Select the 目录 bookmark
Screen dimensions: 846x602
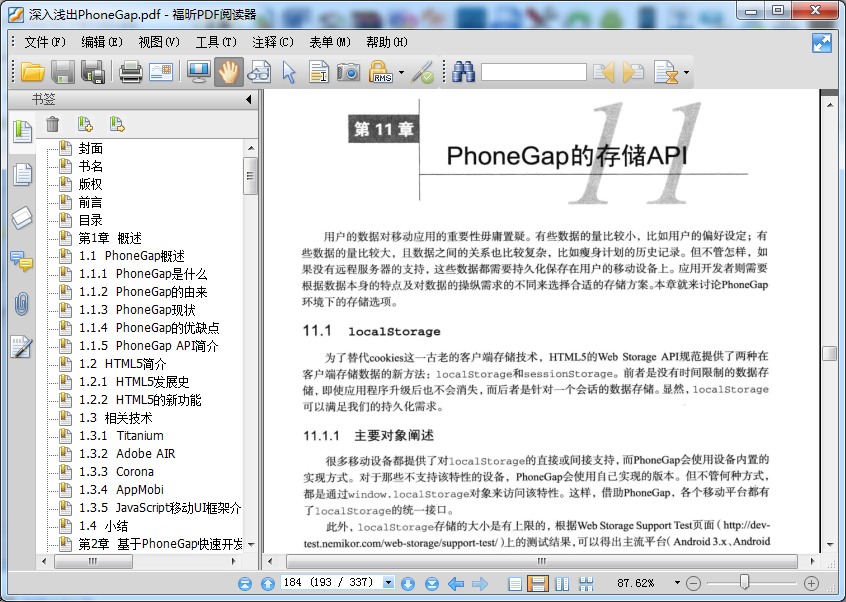[x=91, y=220]
